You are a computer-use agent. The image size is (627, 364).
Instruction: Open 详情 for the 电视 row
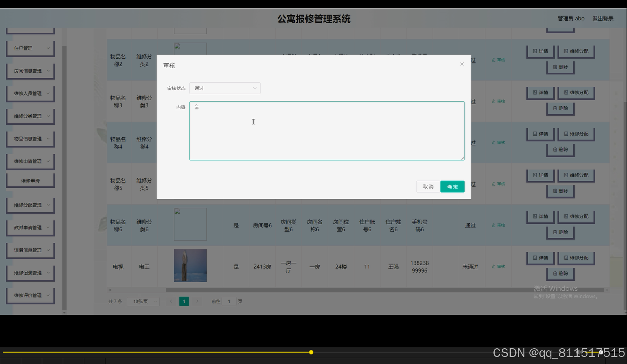click(x=540, y=258)
